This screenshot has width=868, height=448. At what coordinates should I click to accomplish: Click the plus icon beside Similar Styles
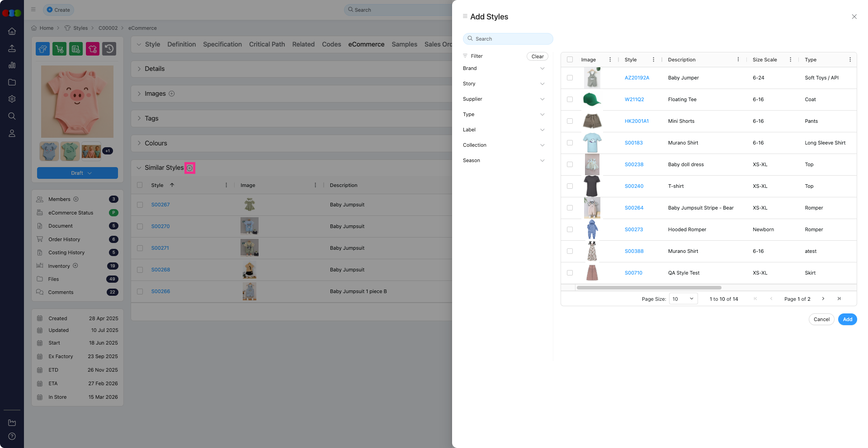coord(190,168)
